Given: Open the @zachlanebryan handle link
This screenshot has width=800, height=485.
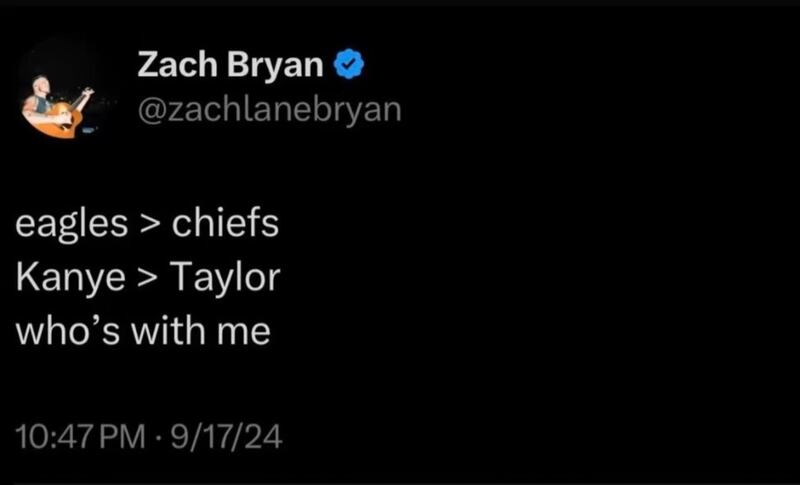Looking at the screenshot, I should [x=269, y=110].
